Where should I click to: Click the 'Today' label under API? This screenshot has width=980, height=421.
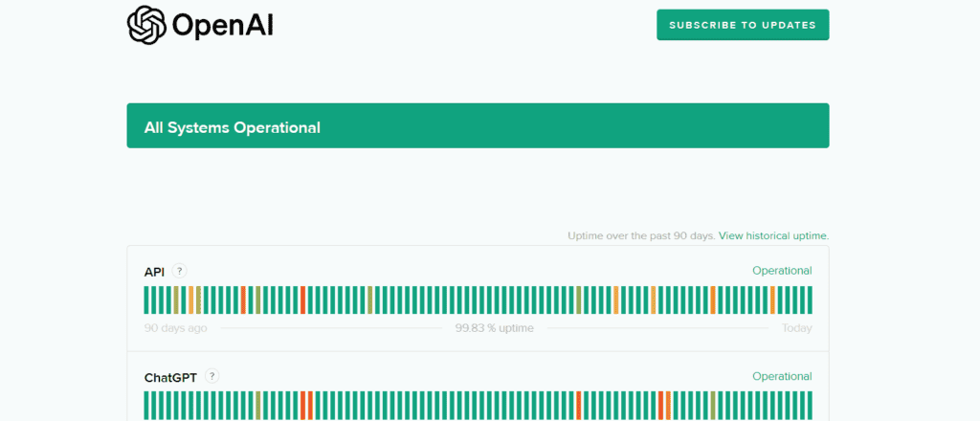click(796, 328)
